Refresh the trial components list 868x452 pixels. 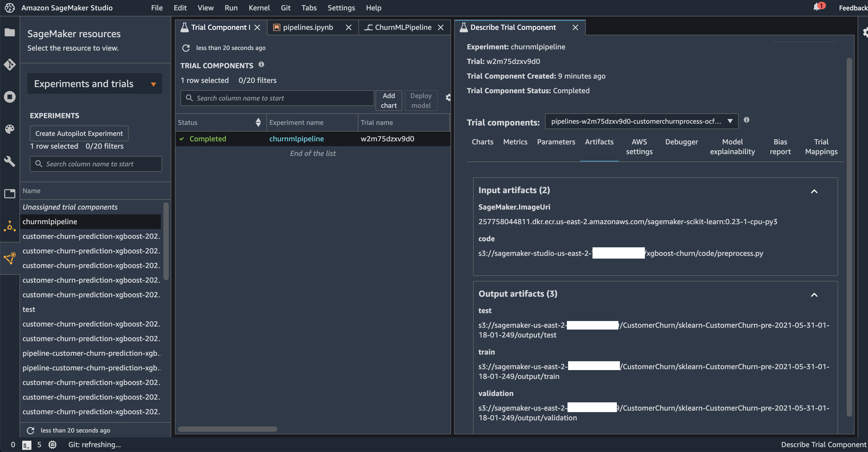[186, 48]
